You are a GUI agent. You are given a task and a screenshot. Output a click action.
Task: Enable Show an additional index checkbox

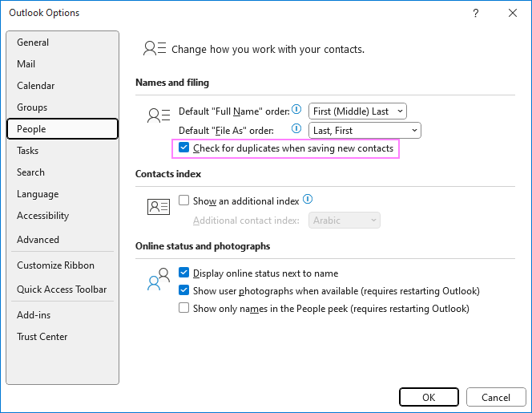click(x=184, y=200)
